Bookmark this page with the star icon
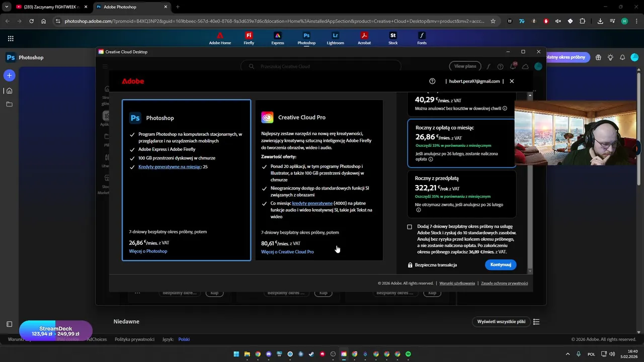Viewport: 644px width, 362px height. click(x=493, y=21)
